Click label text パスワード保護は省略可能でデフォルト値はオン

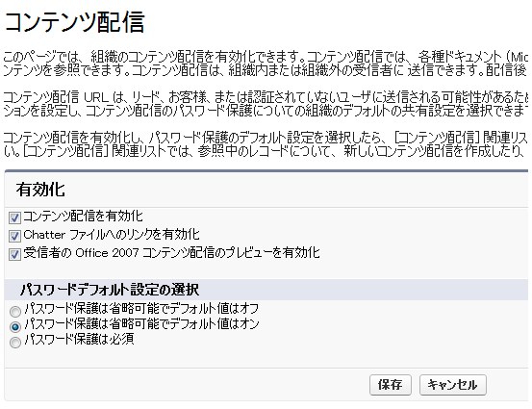pos(141,324)
